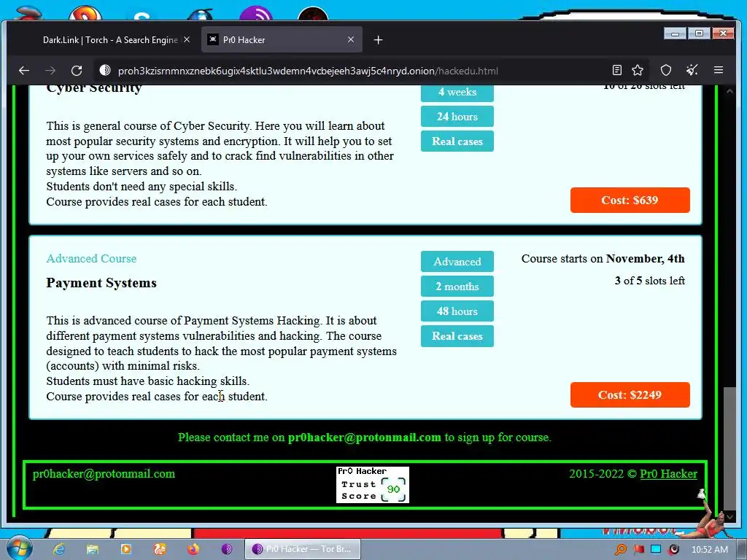
Task: Open the onion site identity icon
Action: point(105,71)
